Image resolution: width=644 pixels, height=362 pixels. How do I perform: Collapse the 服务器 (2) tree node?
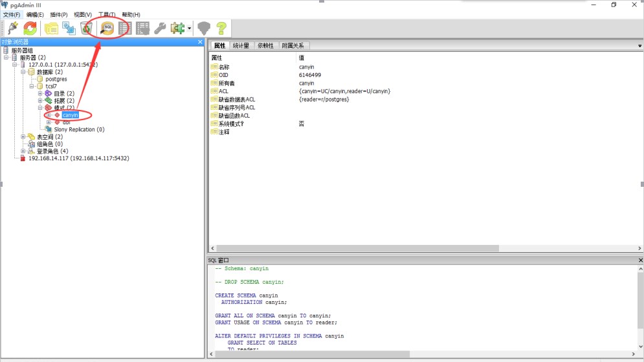6,58
